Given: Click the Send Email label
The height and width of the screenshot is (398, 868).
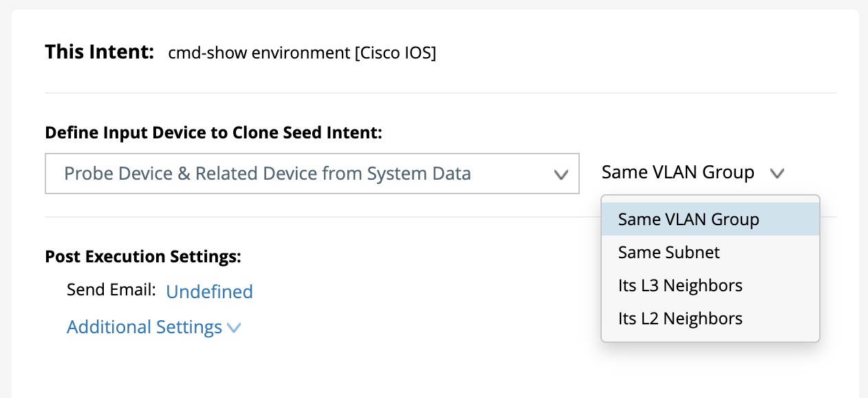Looking at the screenshot, I should [x=111, y=290].
